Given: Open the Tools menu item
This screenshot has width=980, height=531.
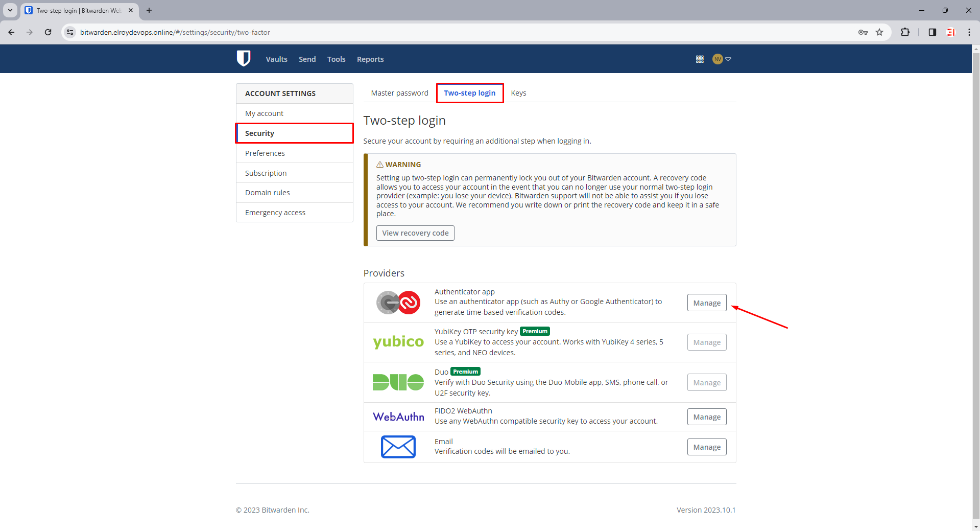Looking at the screenshot, I should click(336, 59).
